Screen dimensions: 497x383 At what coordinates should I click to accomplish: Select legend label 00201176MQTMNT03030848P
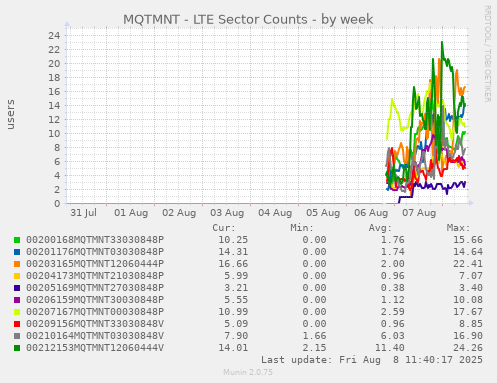click(95, 252)
